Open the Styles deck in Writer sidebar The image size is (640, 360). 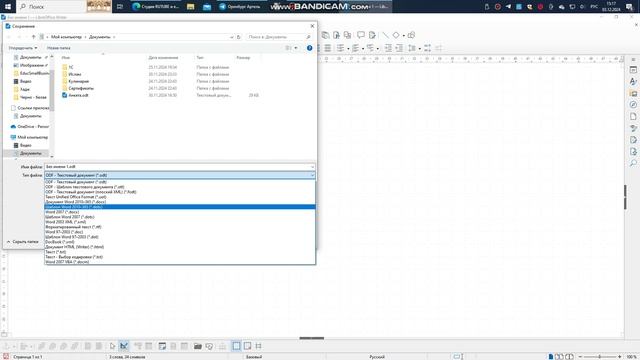[x=633, y=82]
